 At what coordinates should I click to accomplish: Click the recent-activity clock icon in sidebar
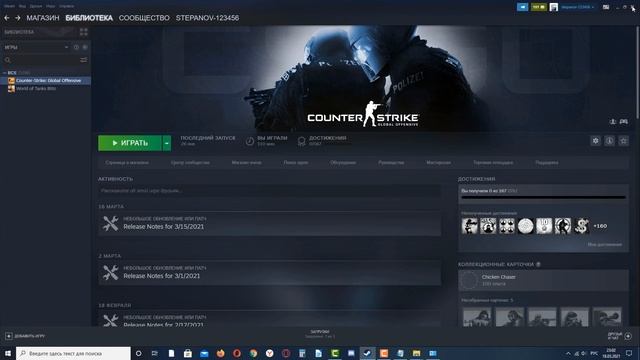tap(76, 47)
